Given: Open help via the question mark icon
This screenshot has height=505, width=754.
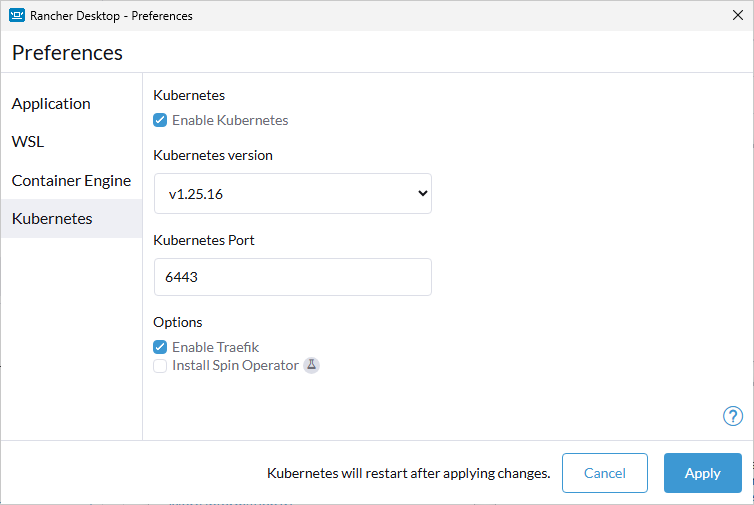Looking at the screenshot, I should point(732,416).
